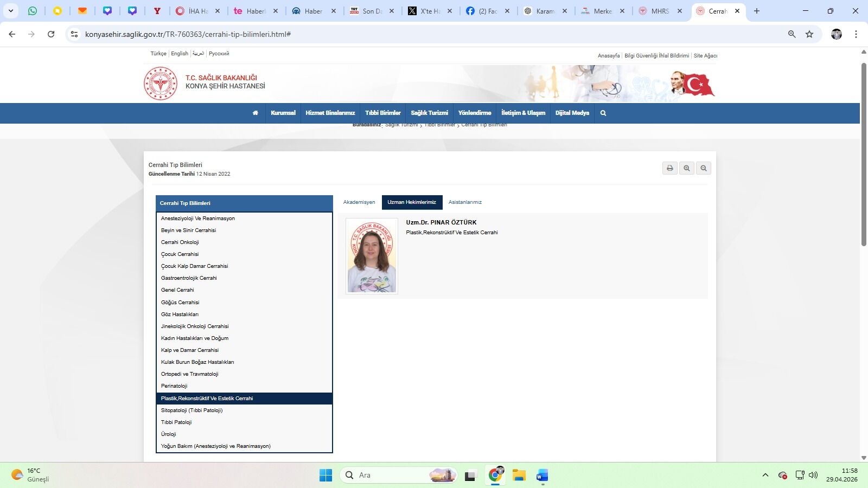Image resolution: width=868 pixels, height=488 pixels.
Task: Open the Yönlendirme menu
Action: click(475, 113)
